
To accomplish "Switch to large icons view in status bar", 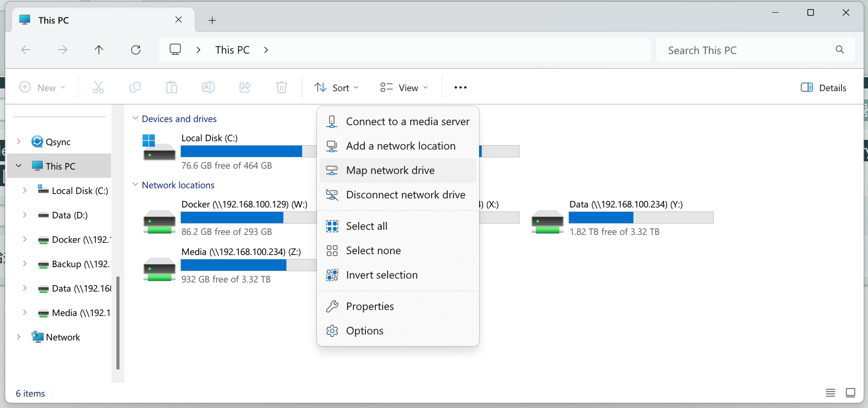I will [850, 393].
